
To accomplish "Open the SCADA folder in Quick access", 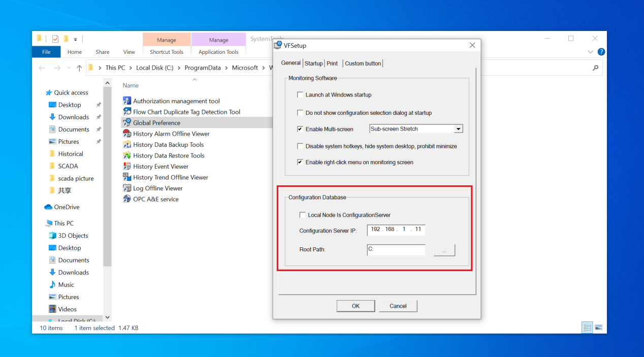I will tap(68, 166).
